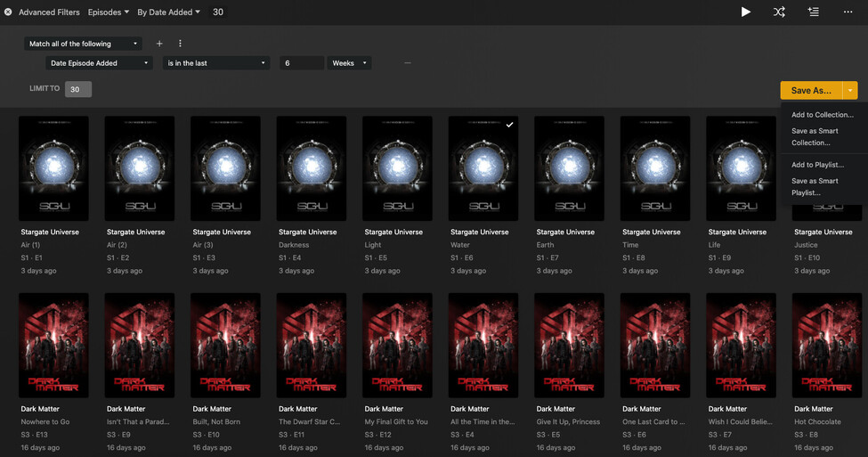Click the Save As button
The image size is (868, 457).
click(811, 90)
